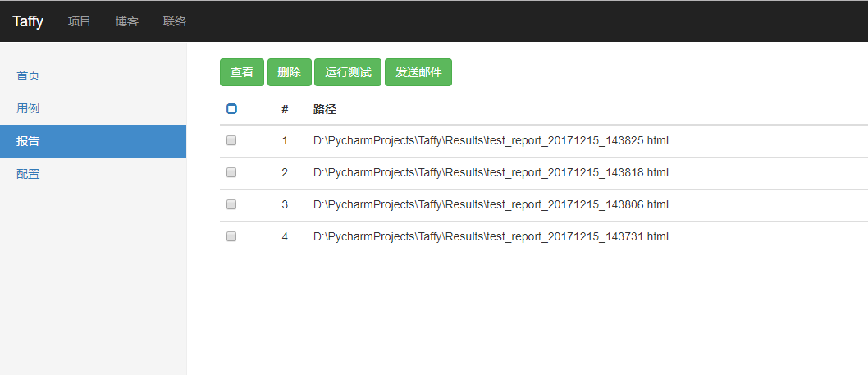Screen dimensions: 868x375
Task: Toggle the select-all checkbox in table header
Action: (231, 108)
